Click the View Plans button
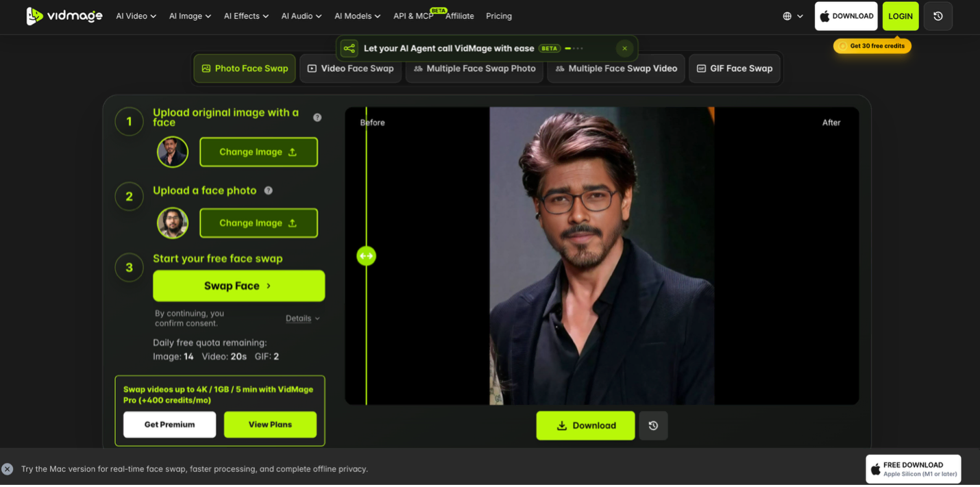Viewport: 980px width, 487px height. click(x=270, y=425)
